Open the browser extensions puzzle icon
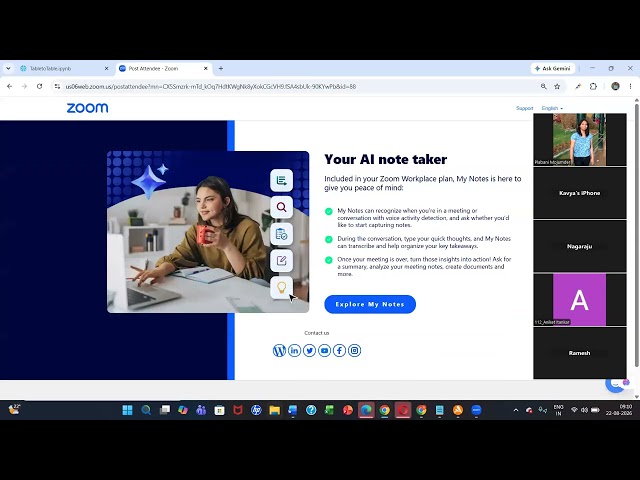 click(x=593, y=87)
